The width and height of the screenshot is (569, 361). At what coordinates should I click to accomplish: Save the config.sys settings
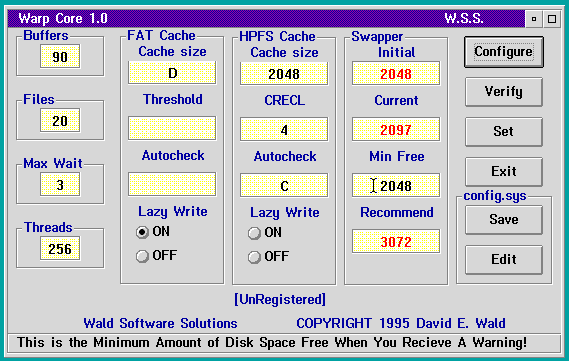[x=504, y=220]
